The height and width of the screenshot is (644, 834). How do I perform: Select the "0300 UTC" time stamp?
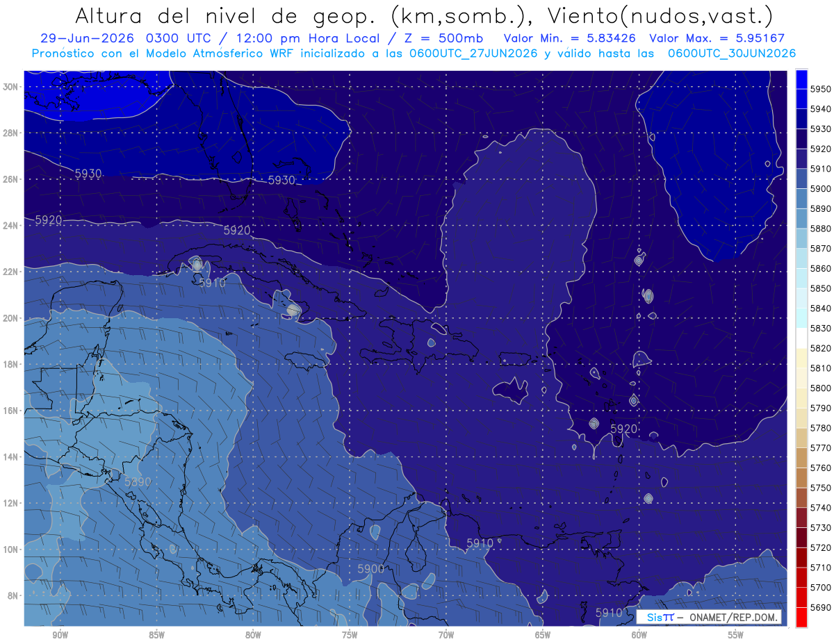pyautogui.click(x=182, y=39)
